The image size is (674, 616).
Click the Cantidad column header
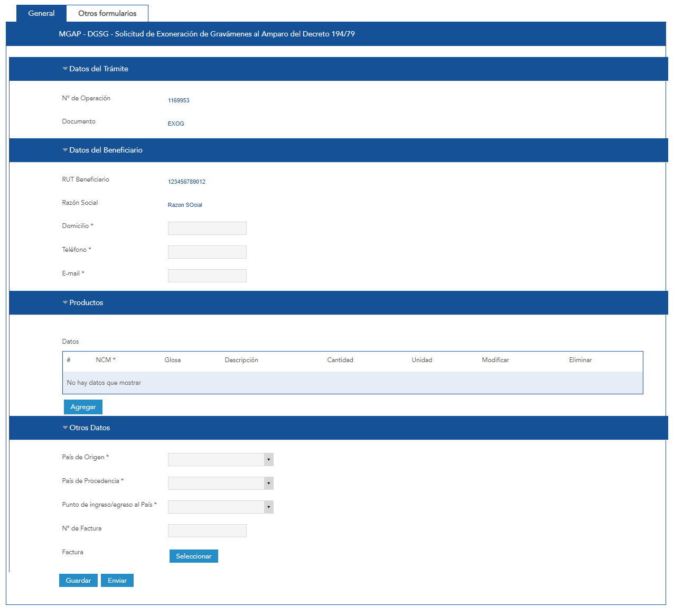pos(340,360)
